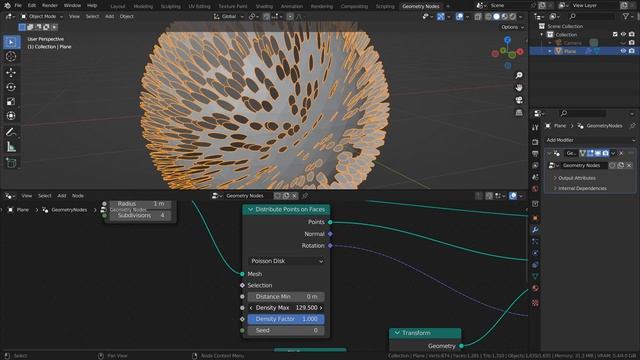Toggle camera view icon in viewport
This screenshot has width=640, height=360.
[519, 100]
